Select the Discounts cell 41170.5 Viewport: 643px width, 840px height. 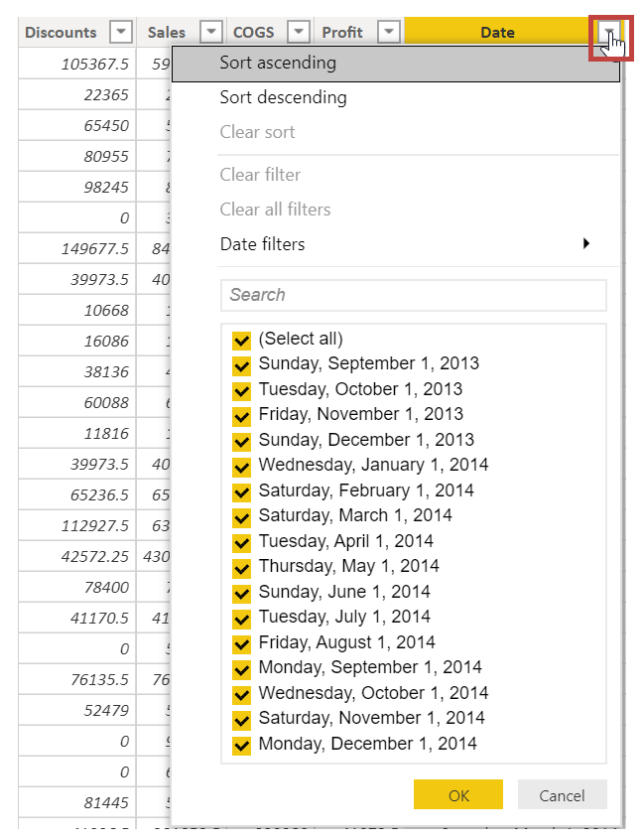click(x=77, y=619)
